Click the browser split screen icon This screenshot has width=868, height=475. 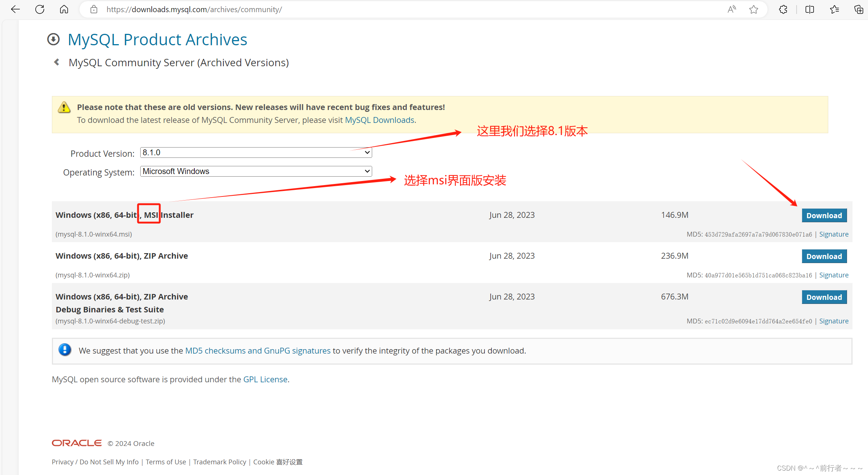(814, 9)
